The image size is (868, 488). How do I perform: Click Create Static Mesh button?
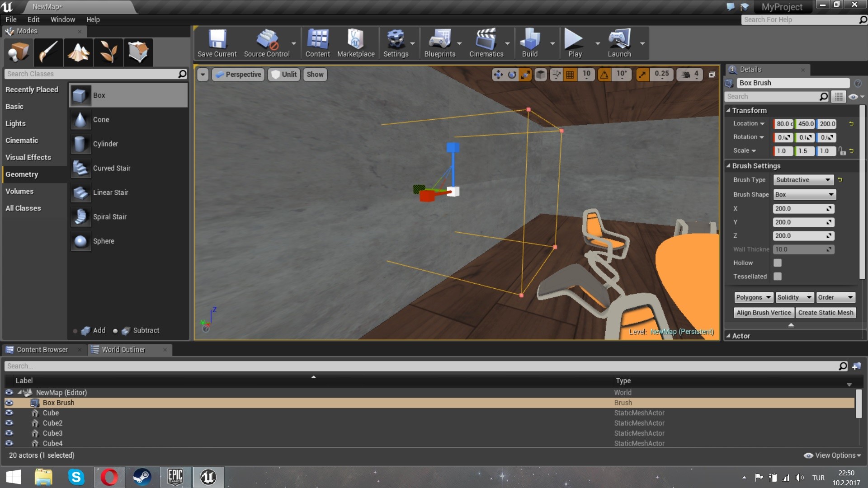[x=826, y=313]
